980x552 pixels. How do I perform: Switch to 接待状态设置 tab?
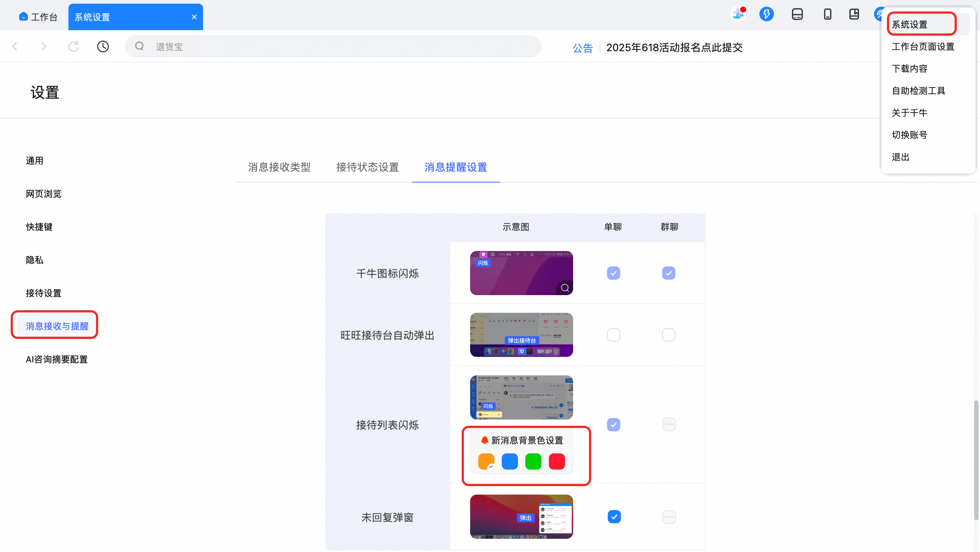367,167
